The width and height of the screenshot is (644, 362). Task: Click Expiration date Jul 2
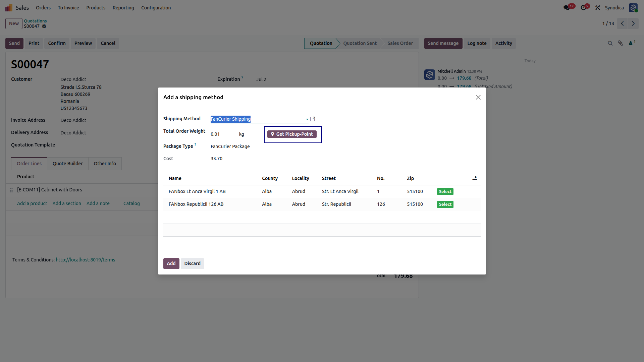click(261, 79)
